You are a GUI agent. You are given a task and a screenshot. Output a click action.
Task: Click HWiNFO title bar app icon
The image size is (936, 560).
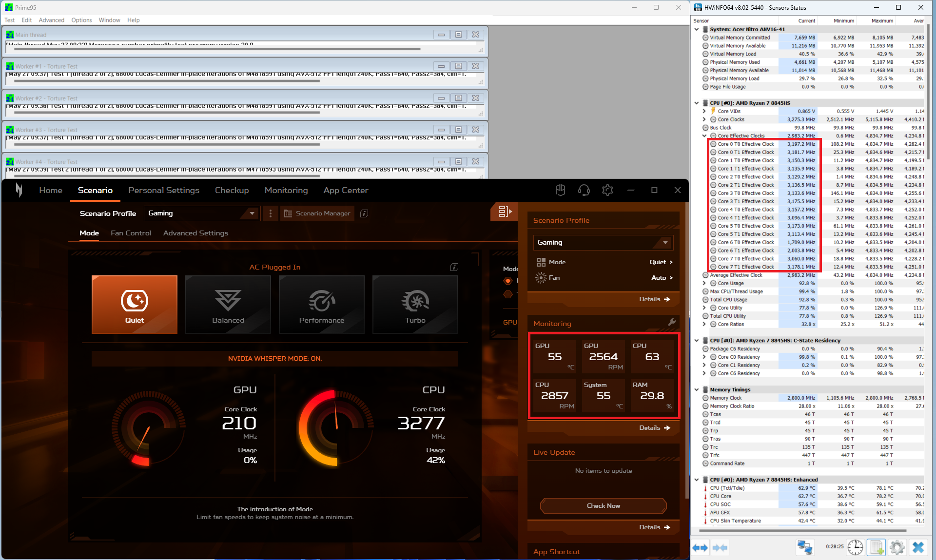698,7
